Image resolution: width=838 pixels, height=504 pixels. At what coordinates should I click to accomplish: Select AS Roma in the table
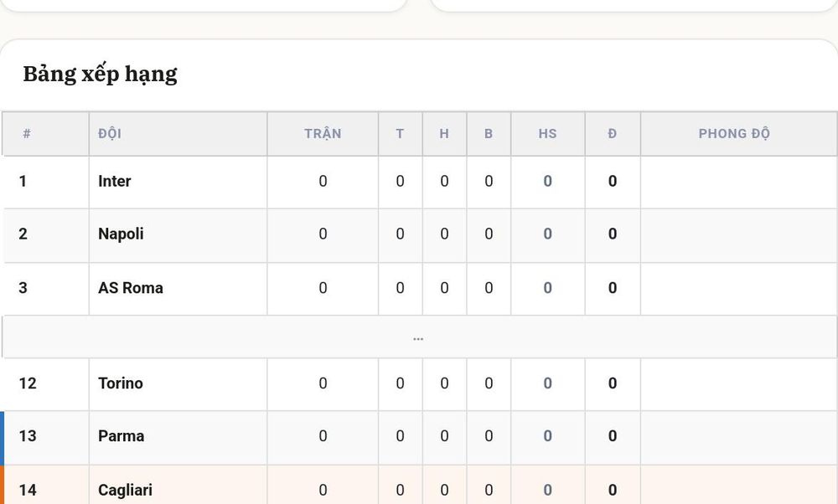pos(131,288)
